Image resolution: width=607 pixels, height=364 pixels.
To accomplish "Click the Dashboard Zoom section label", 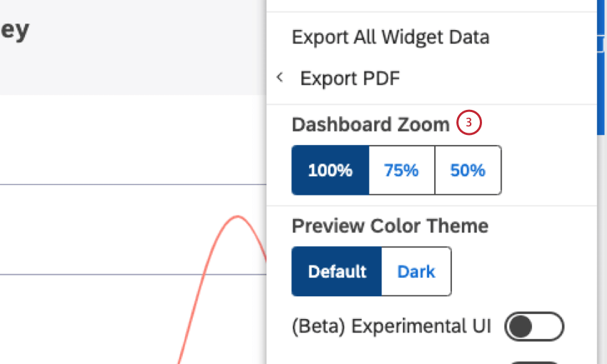I will pos(370,124).
